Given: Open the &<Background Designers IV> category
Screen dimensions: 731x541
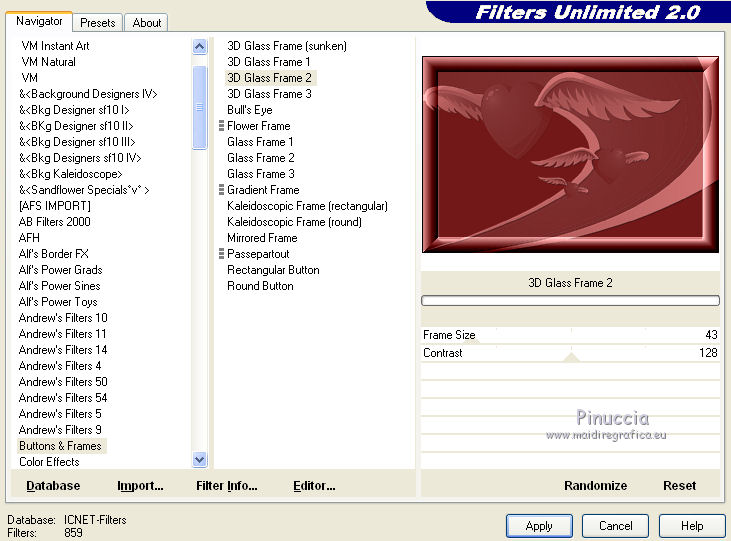Looking at the screenshot, I should click(88, 94).
